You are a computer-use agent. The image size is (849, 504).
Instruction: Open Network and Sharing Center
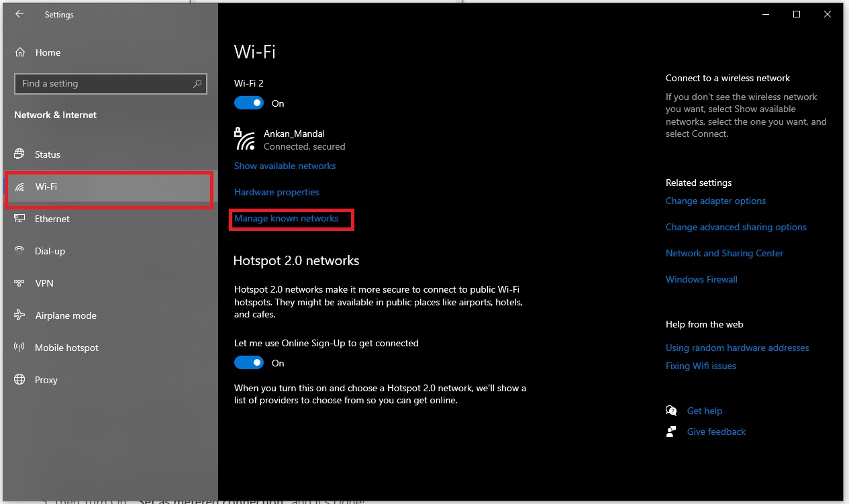[724, 252]
